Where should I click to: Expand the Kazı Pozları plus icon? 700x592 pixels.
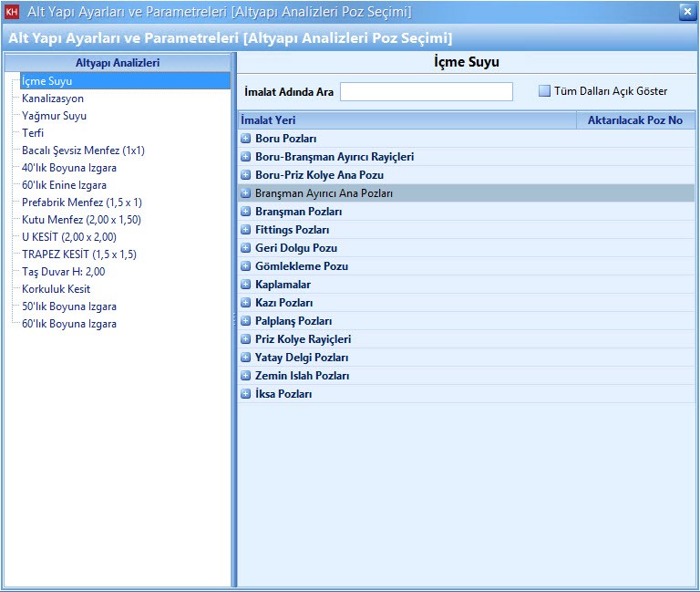click(x=245, y=303)
